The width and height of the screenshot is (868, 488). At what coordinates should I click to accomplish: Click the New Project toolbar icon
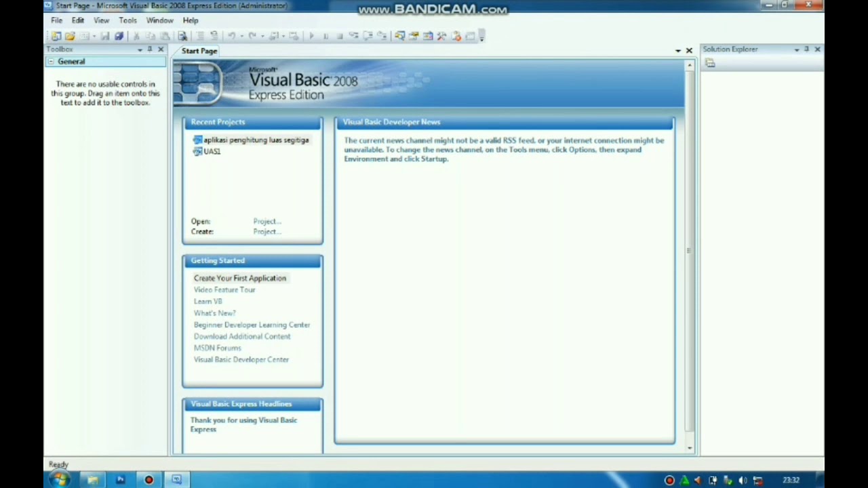(x=56, y=36)
